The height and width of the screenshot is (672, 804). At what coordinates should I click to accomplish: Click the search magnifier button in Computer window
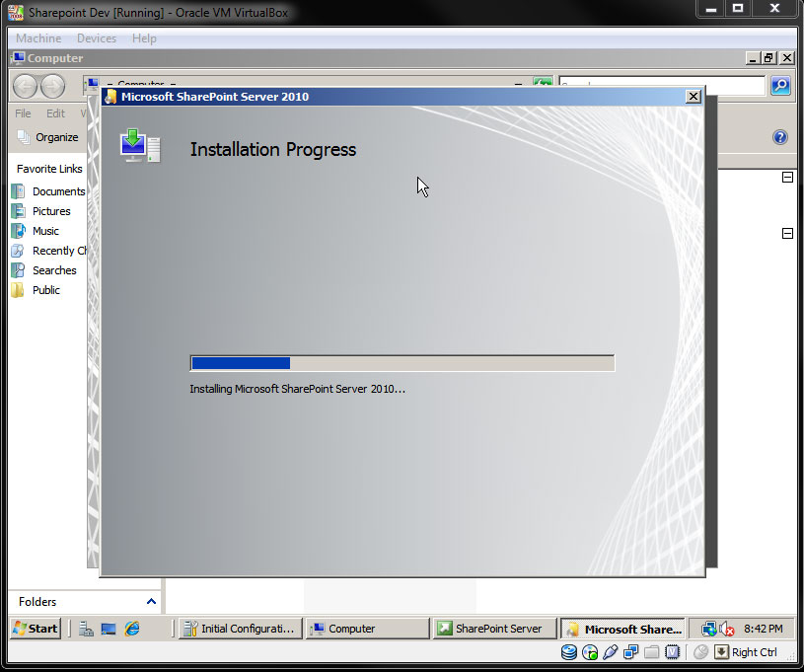tap(780, 85)
